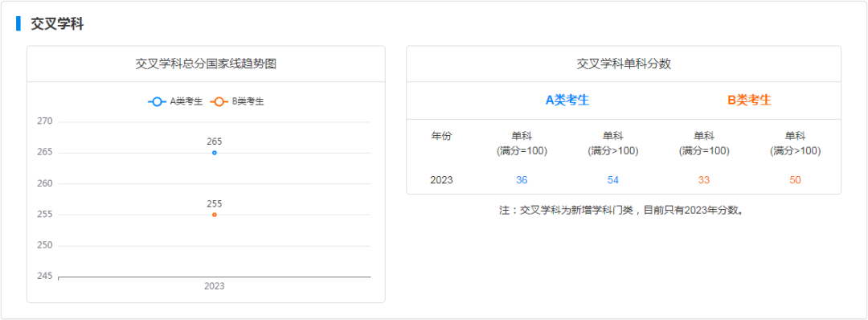
Task: Select the score value 54
Action: click(x=612, y=180)
